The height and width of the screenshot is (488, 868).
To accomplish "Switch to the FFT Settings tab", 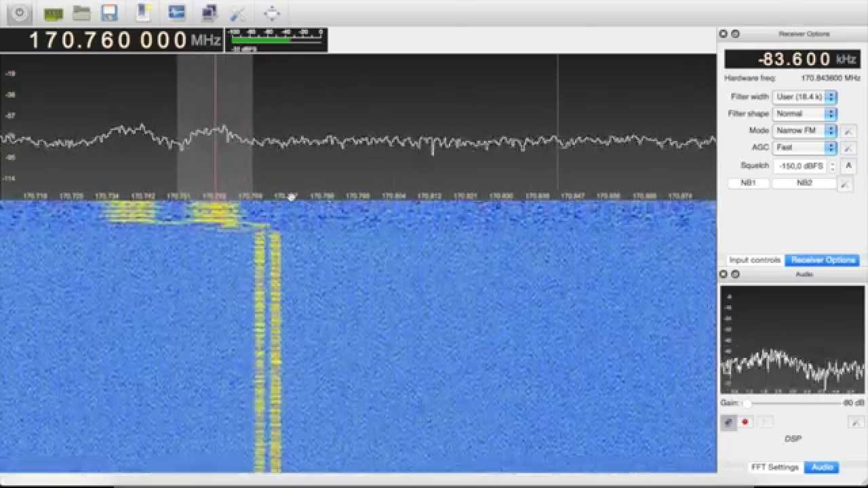I will pyautogui.click(x=774, y=467).
